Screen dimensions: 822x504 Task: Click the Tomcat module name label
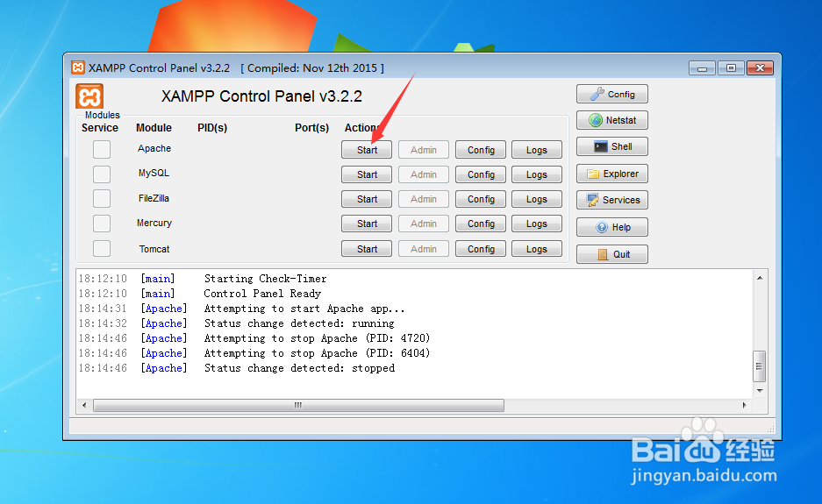[154, 249]
